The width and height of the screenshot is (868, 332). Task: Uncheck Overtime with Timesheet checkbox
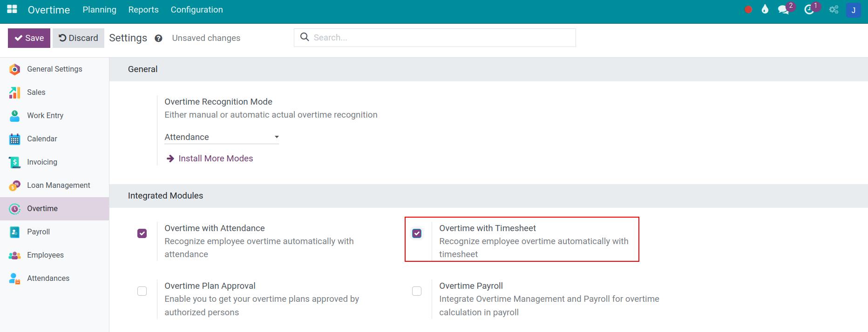pos(417,233)
